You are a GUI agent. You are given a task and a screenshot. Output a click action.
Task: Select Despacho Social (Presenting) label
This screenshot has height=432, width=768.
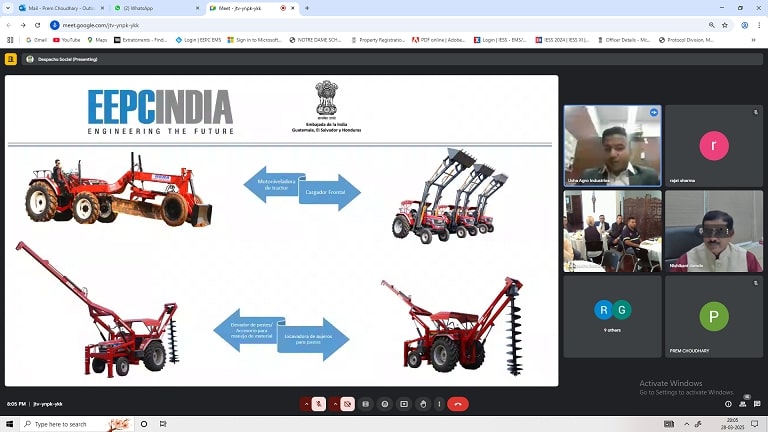68,59
